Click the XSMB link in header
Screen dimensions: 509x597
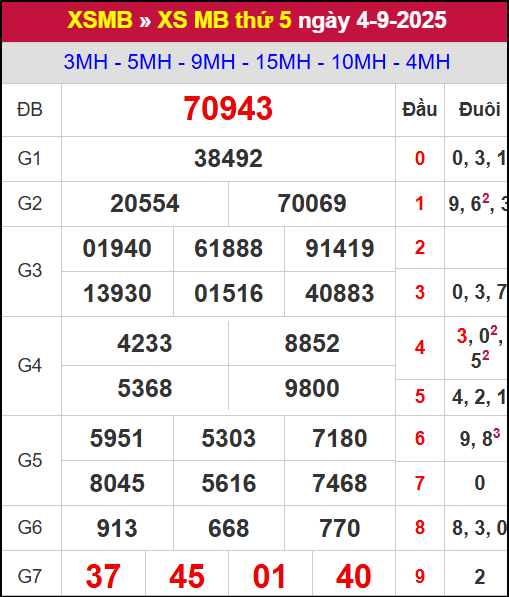[x=100, y=20]
